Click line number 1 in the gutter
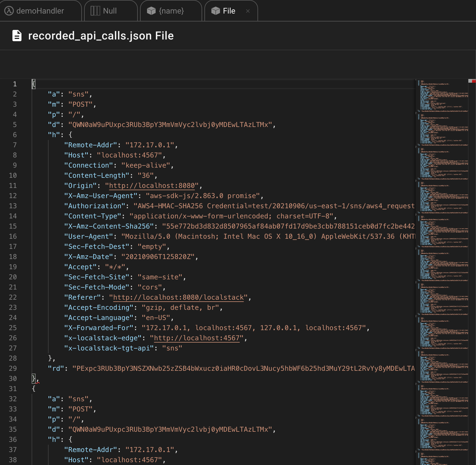Viewport: 476px width, 465px height. pyautogui.click(x=15, y=84)
